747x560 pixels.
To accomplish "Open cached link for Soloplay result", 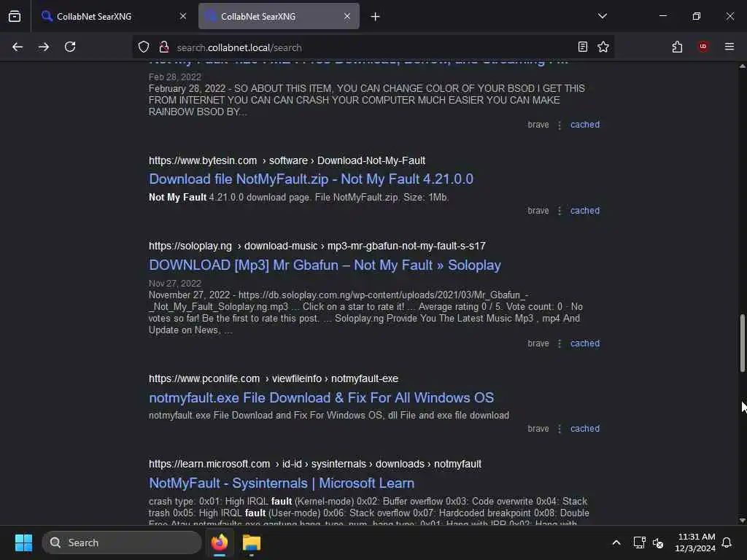I will 585,343.
